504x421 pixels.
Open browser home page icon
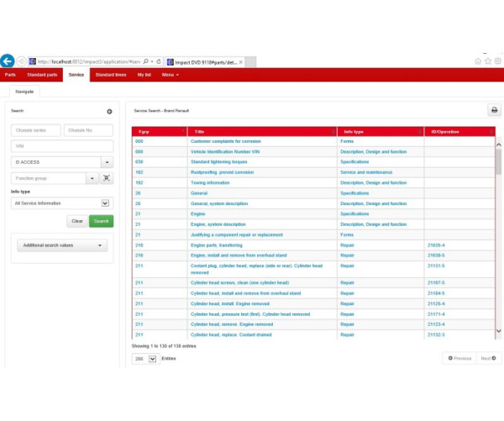pos(478,61)
